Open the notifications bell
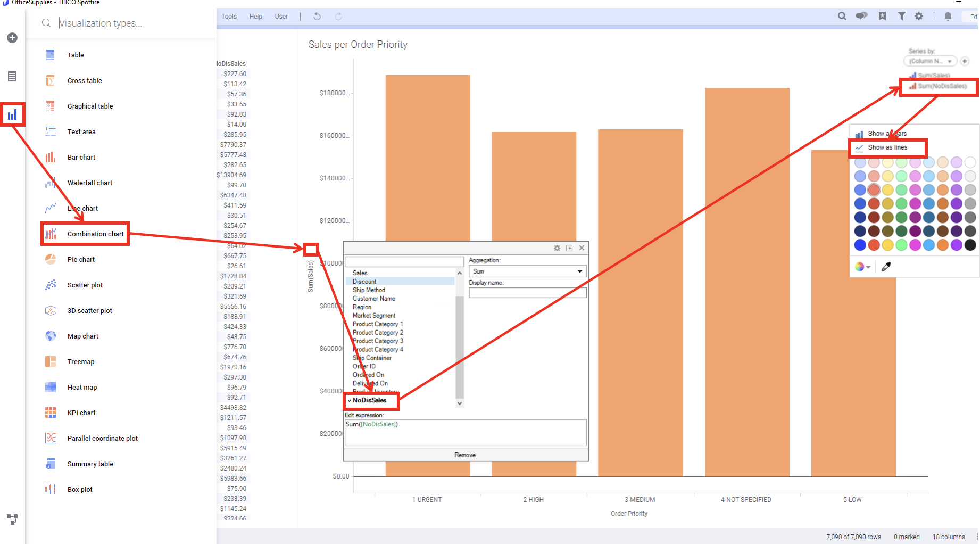This screenshot has height=544, width=980. click(948, 17)
